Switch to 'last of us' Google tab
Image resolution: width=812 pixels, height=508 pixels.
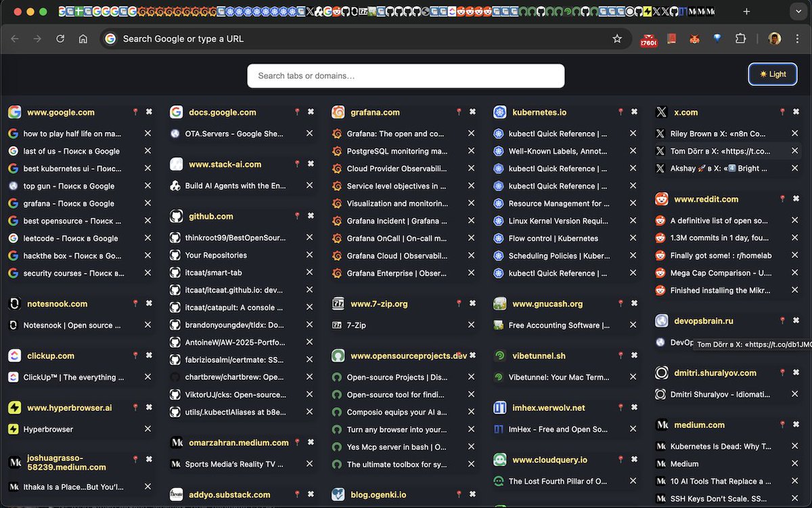[71, 151]
